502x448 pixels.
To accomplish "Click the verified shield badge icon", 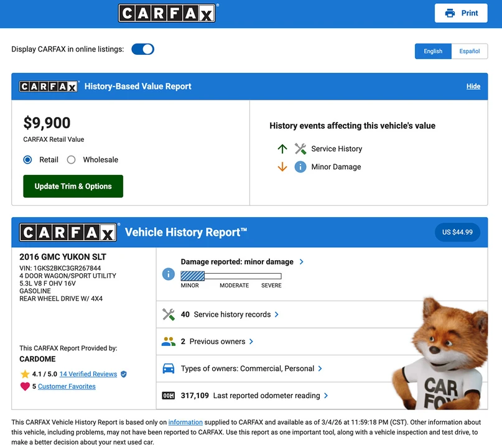I will coord(124,374).
